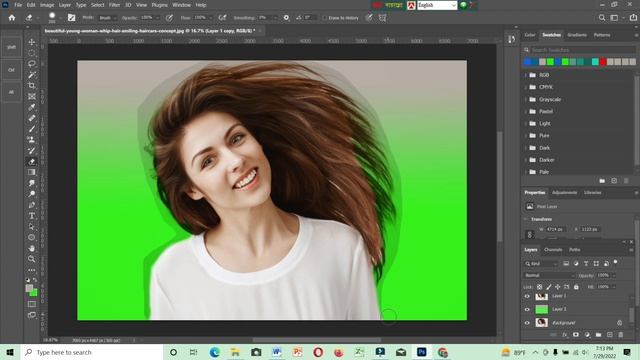Create new adjustment layer icon

tap(587, 335)
